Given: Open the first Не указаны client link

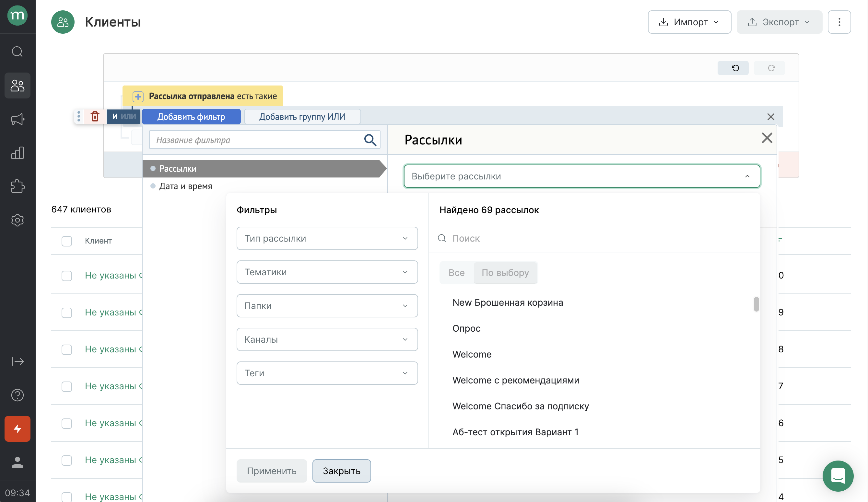Looking at the screenshot, I should (x=114, y=275).
